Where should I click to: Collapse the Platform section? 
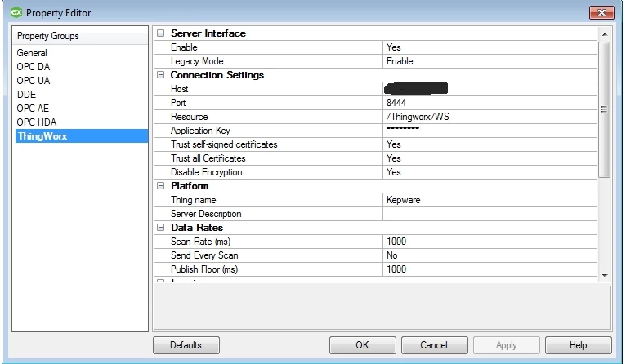click(x=160, y=186)
